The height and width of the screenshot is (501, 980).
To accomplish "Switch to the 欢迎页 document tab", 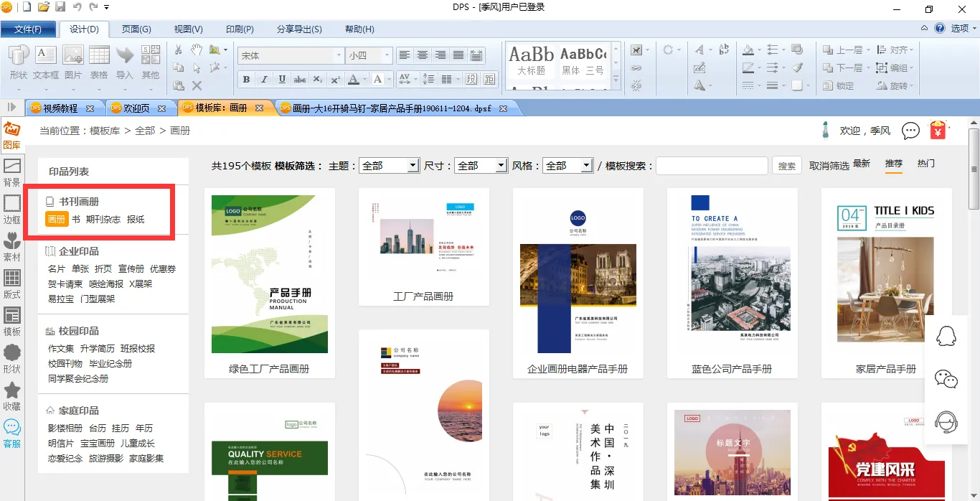I will point(136,108).
